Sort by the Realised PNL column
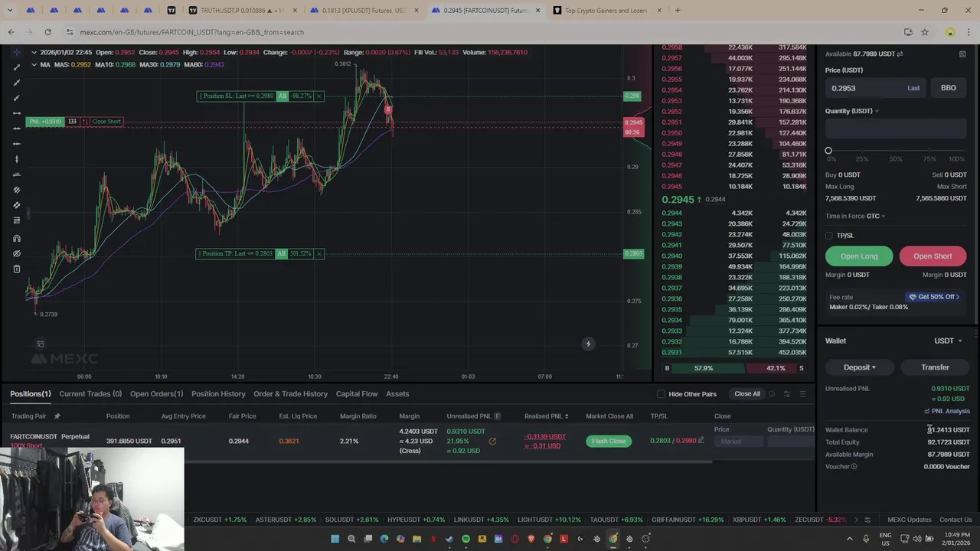 546,416
